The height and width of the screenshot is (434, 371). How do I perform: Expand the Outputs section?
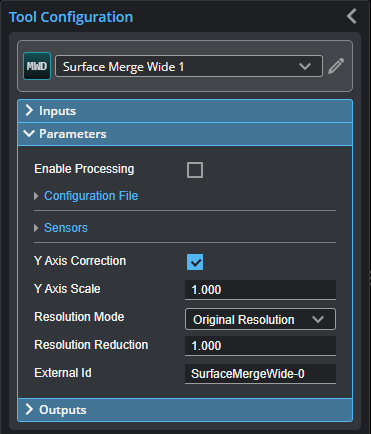click(185, 410)
